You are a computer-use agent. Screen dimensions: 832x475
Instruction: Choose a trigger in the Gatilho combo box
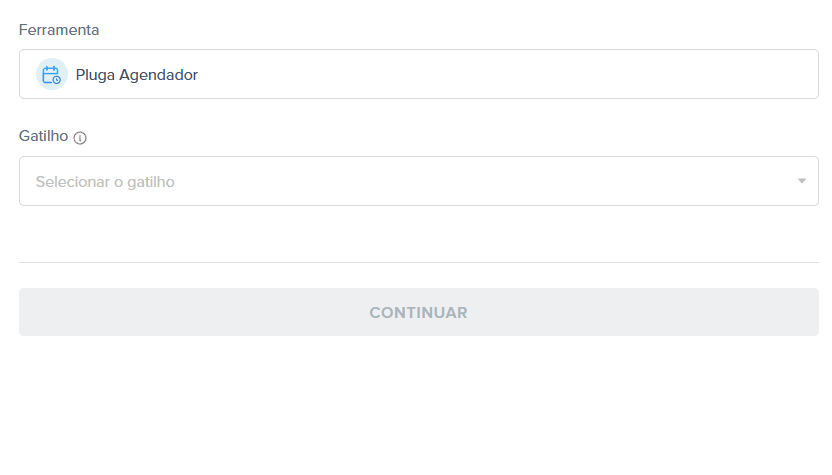coord(419,181)
